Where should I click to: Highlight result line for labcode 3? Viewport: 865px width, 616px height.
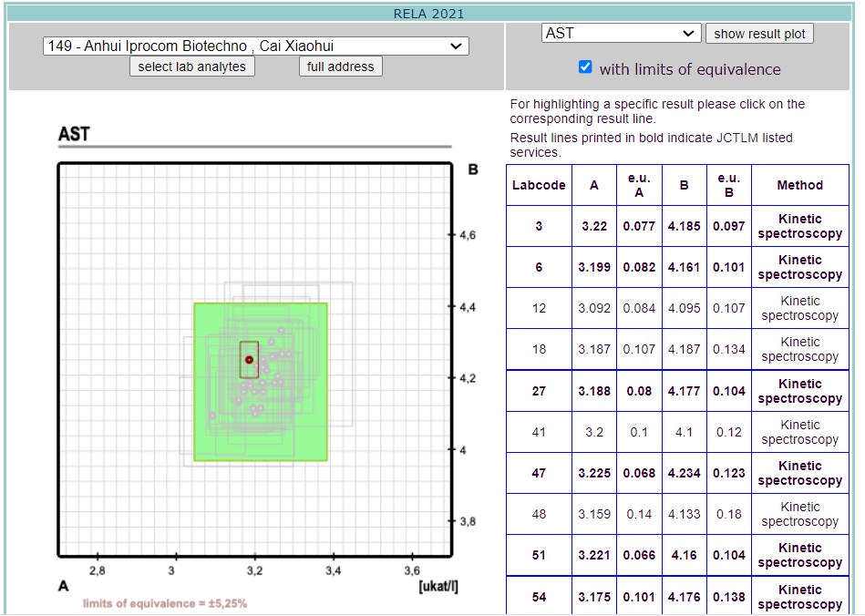click(x=539, y=226)
